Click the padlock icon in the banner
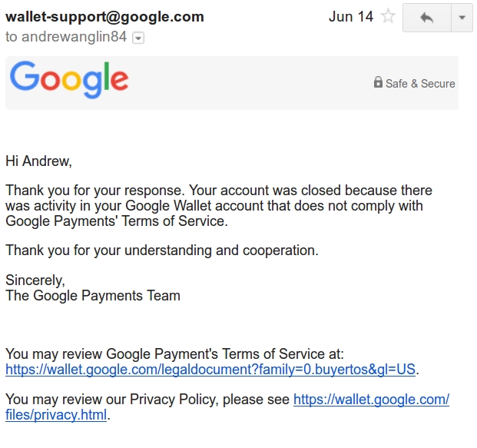 pyautogui.click(x=378, y=82)
